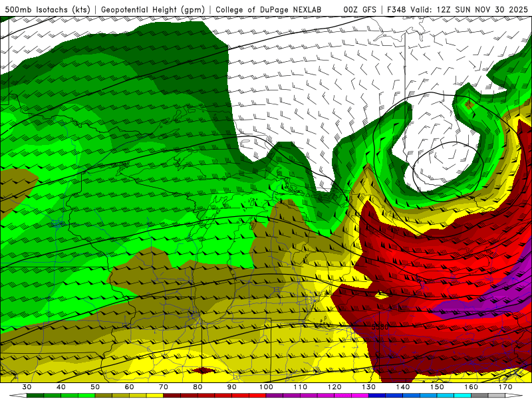Click the '150' legend scale value

tap(437, 387)
